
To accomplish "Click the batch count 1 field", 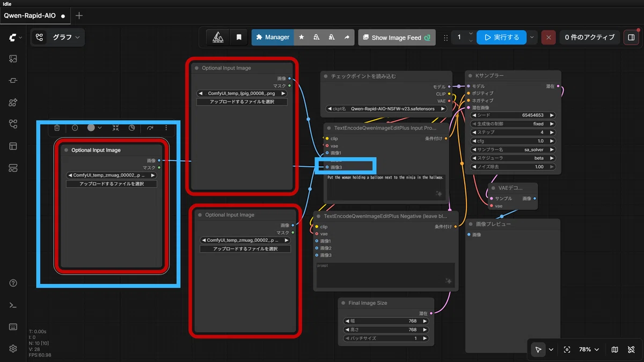I will [459, 38].
